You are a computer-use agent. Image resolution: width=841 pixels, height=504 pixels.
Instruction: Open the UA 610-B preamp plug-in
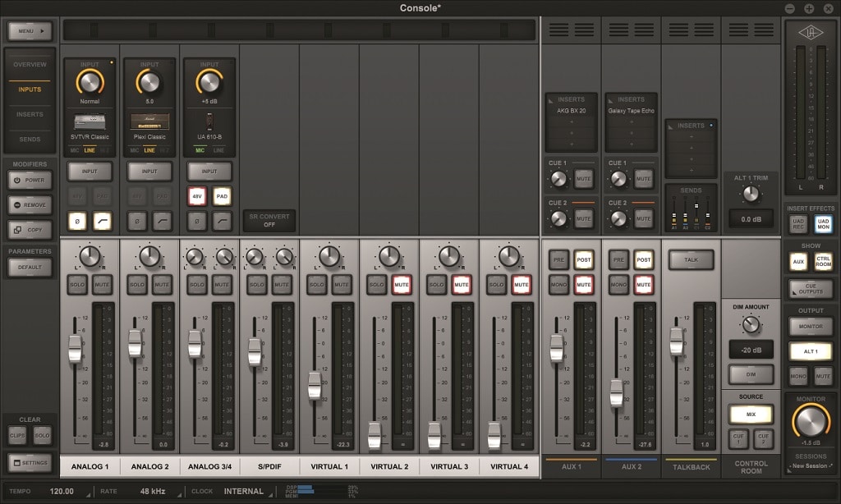(x=209, y=121)
